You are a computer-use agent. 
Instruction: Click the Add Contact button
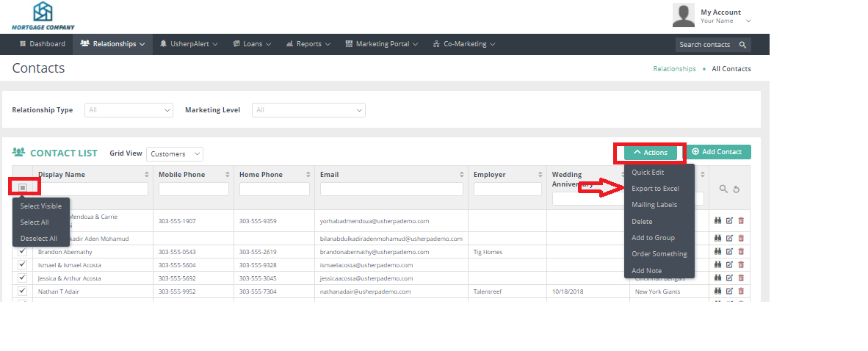click(717, 152)
